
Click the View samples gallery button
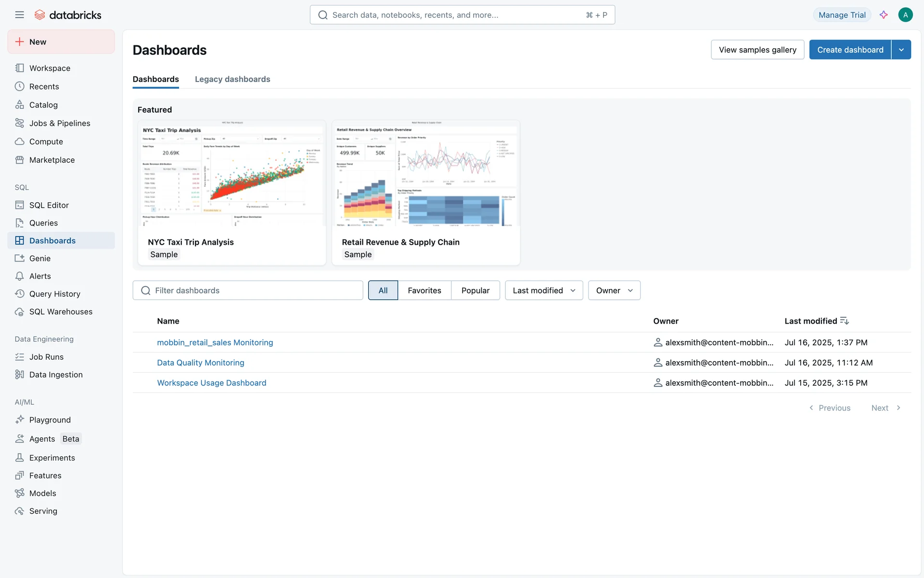[x=757, y=50]
